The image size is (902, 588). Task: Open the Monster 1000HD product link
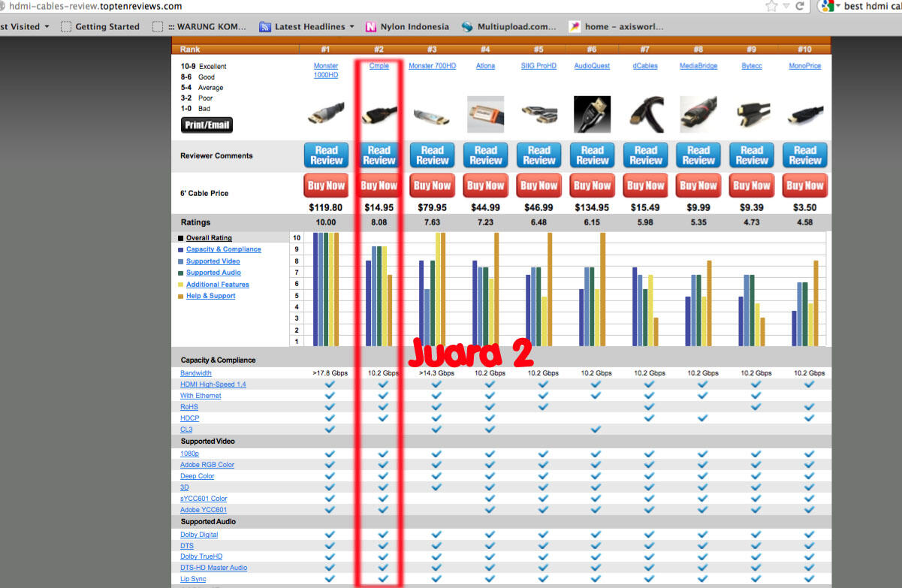coord(326,70)
